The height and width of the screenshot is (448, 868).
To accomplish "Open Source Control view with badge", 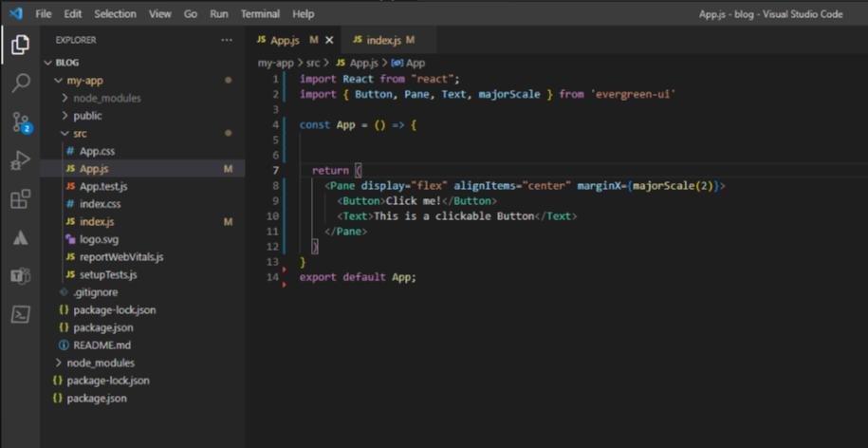I will coord(20,122).
